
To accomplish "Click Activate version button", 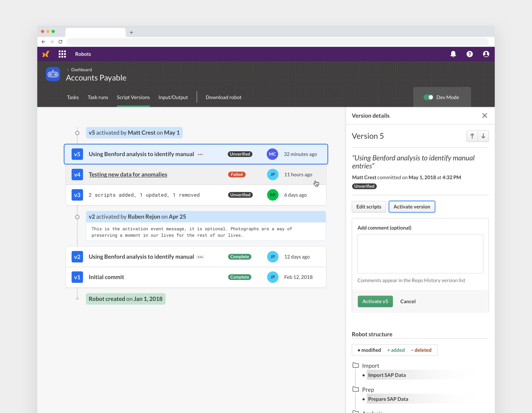I will coord(412,207).
